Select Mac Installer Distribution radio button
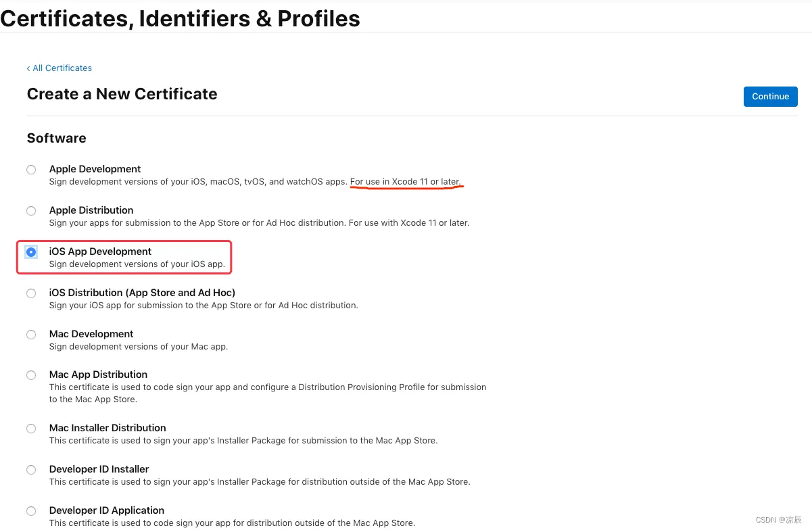 31,429
